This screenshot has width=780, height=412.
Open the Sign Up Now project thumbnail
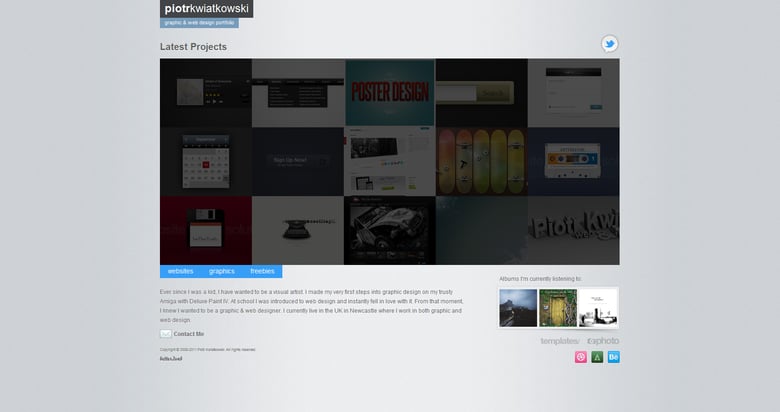[298, 161]
